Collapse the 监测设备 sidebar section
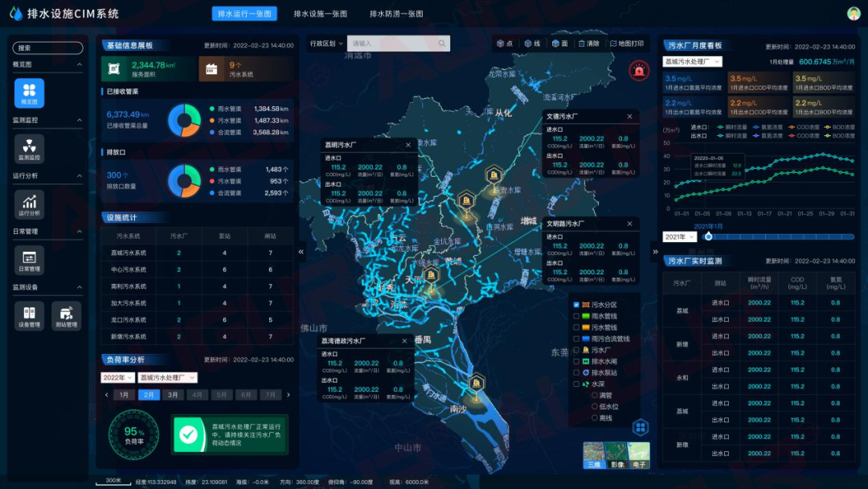 click(79, 287)
